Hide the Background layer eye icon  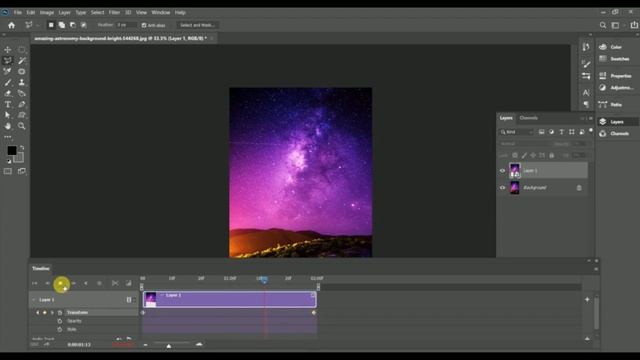[x=502, y=188]
